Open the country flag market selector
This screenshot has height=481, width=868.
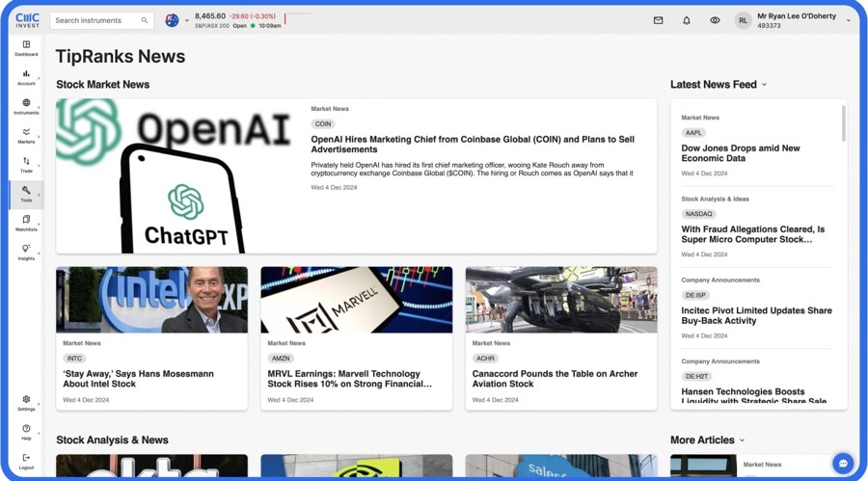point(176,20)
